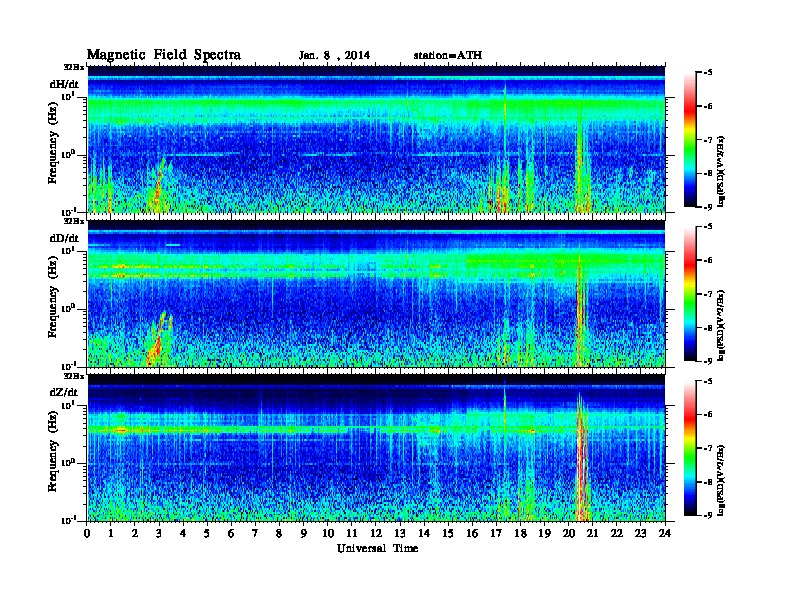This screenshot has height=612, width=792.
Task: Click the "0" tick on the time axis
Action: (x=88, y=534)
